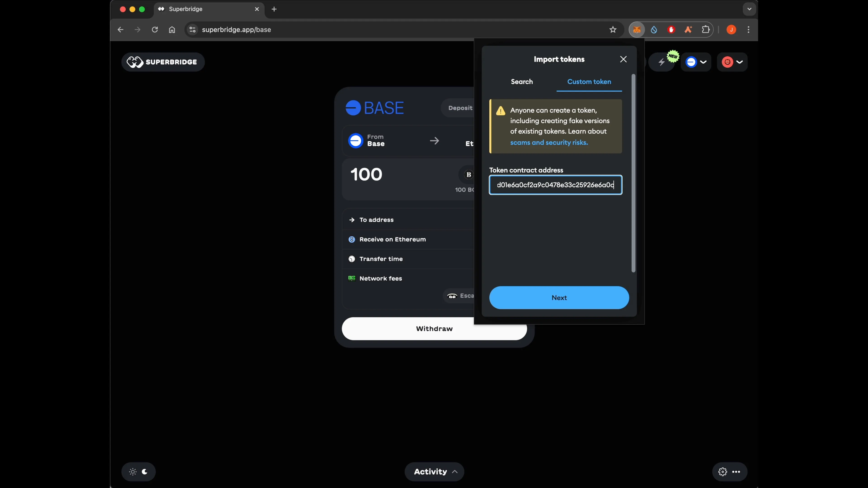Click the Withdraw button
This screenshot has height=488, width=868.
point(434,329)
